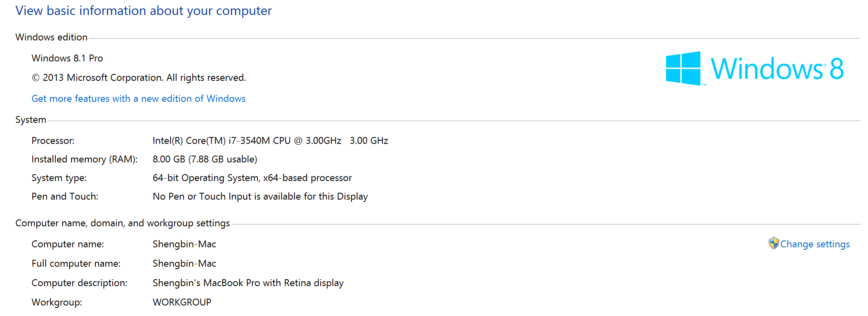Select the Windows 8.1 Pro edition text

click(67, 58)
